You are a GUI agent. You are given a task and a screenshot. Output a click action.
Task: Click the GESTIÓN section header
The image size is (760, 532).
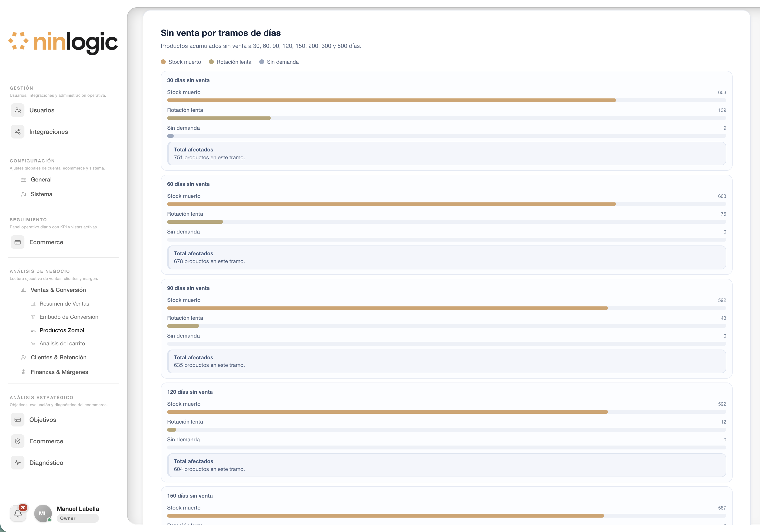22,88
